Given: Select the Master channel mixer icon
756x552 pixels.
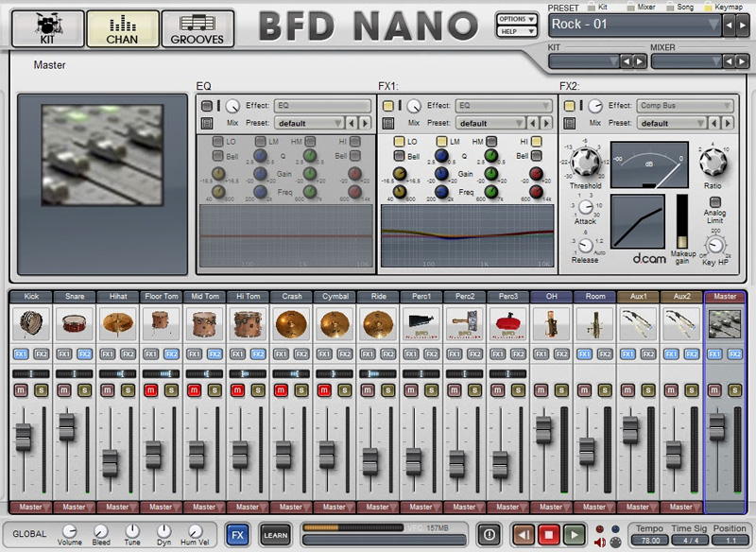Looking at the screenshot, I should point(725,323).
